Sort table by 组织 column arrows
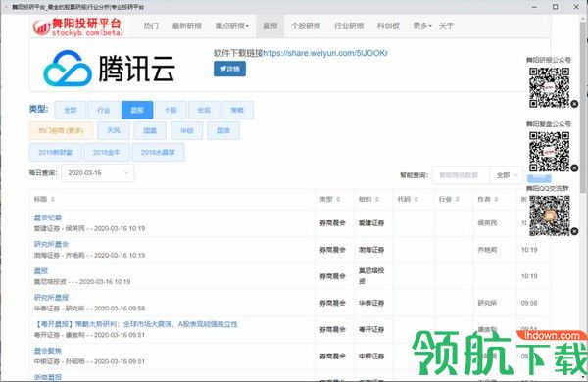Viewport: 588px width, 382px height. (377, 199)
